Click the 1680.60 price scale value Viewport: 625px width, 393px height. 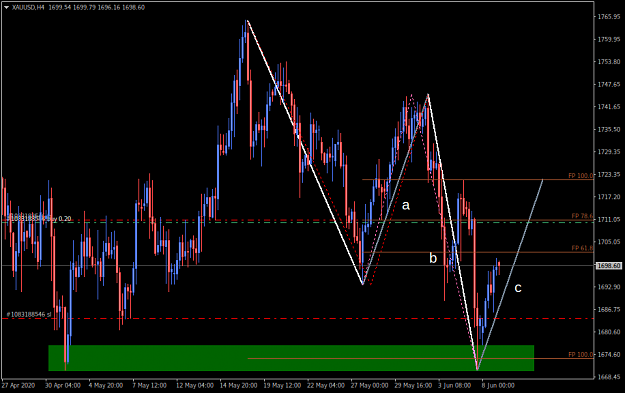609,332
